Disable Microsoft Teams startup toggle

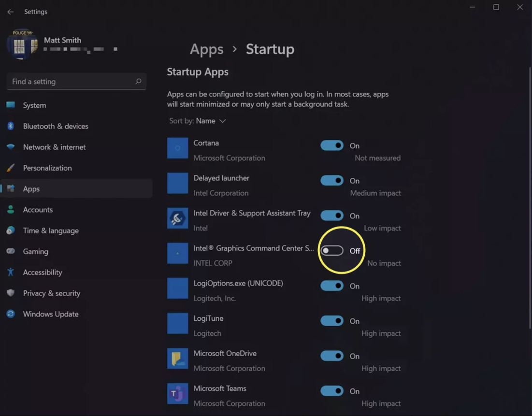pyautogui.click(x=332, y=391)
